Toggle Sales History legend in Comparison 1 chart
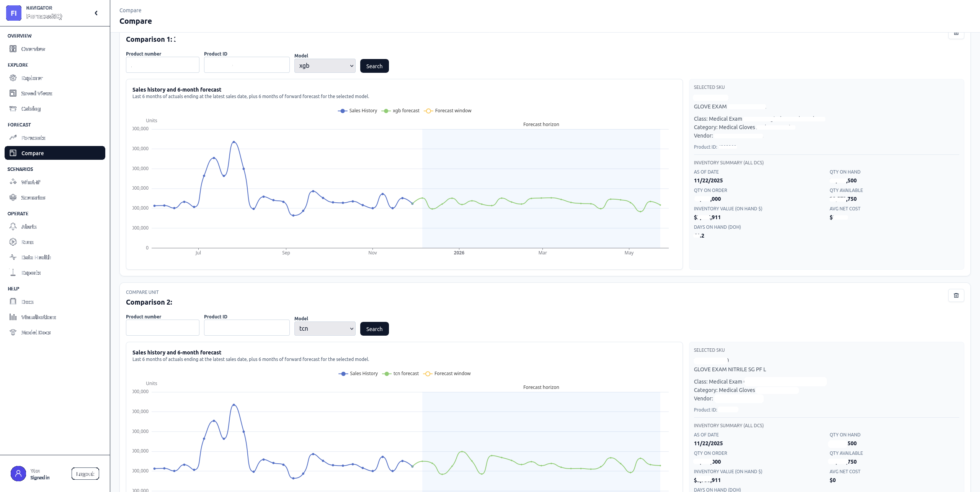This screenshot has width=980, height=492. [358, 111]
